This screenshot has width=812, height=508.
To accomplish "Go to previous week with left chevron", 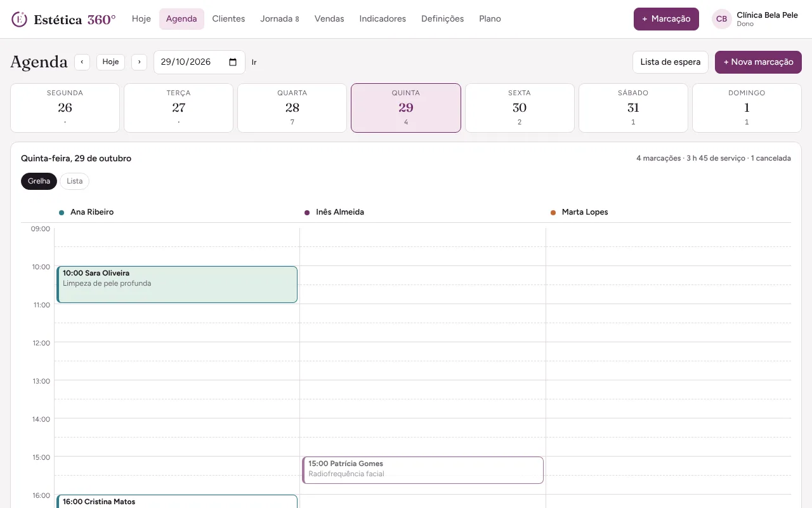I will tap(82, 62).
